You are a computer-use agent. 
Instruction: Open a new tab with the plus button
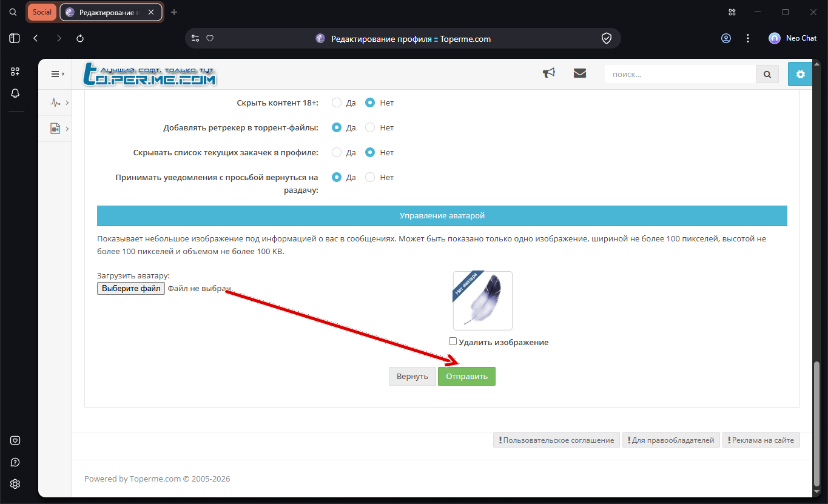pyautogui.click(x=174, y=12)
